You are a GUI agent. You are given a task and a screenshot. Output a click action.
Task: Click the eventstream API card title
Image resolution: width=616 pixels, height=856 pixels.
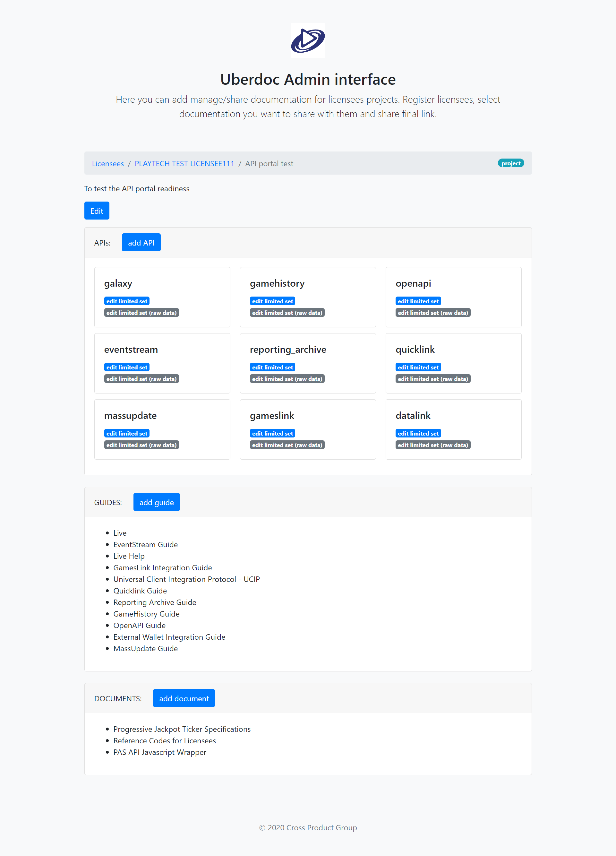(x=131, y=350)
